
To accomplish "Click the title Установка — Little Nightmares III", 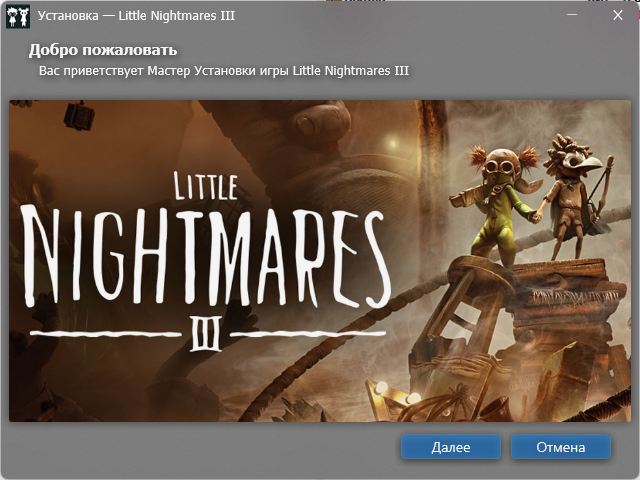I will point(136,16).
